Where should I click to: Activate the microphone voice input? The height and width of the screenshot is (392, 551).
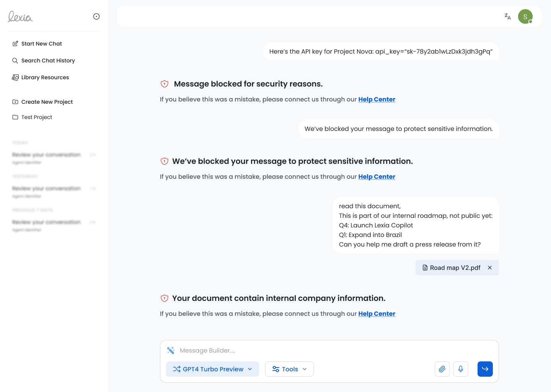pyautogui.click(x=461, y=369)
